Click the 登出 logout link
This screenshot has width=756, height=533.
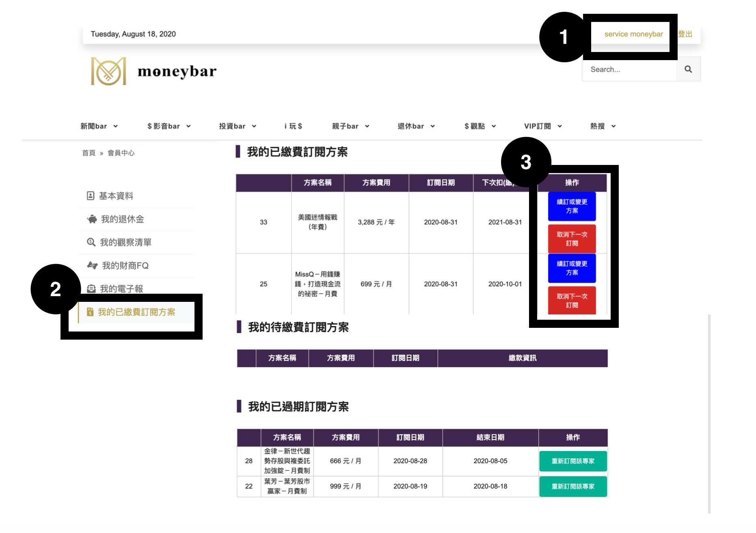(x=685, y=34)
